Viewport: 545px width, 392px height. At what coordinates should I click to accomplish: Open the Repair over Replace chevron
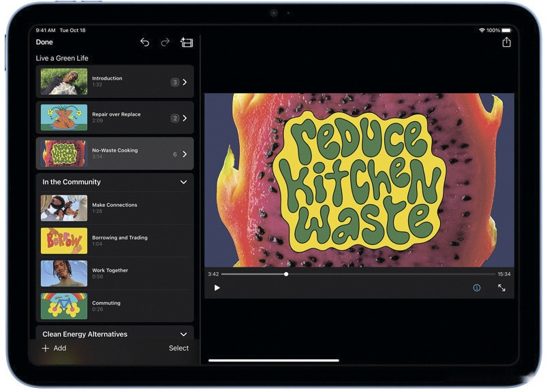coord(185,118)
